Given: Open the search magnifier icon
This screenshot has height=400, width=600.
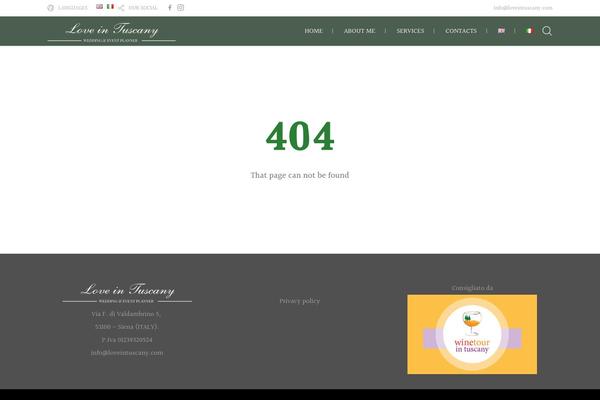Looking at the screenshot, I should [x=547, y=31].
